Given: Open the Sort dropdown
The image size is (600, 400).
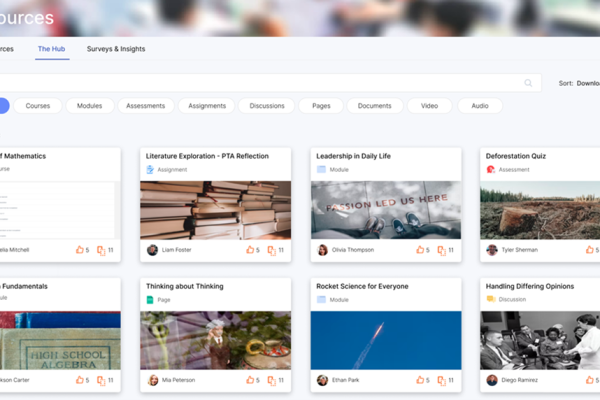Looking at the screenshot, I should 579,83.
